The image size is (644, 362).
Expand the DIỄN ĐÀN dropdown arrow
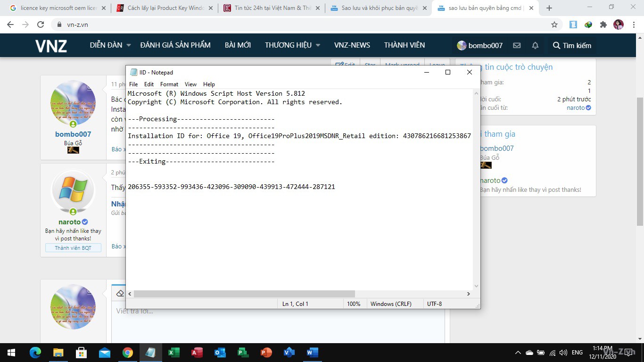[x=128, y=45]
